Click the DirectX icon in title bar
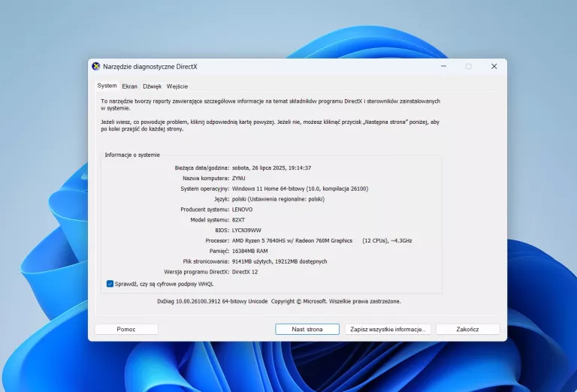Image resolution: width=577 pixels, height=392 pixels. coord(95,67)
